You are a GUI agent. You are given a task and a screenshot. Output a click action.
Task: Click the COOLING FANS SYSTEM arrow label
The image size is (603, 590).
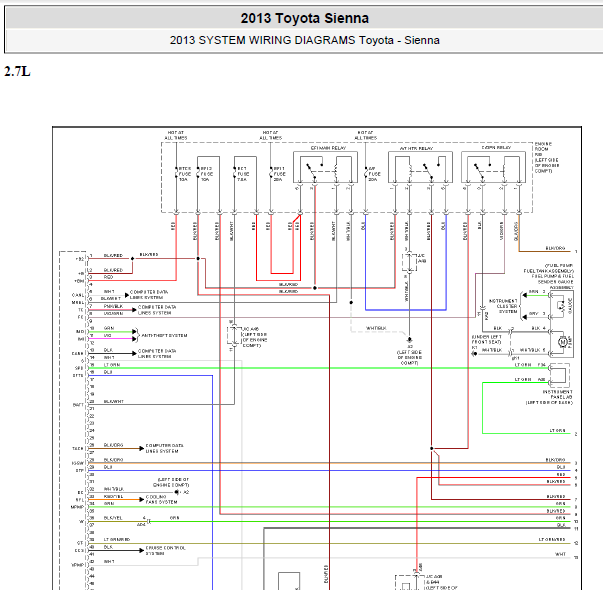click(x=161, y=499)
